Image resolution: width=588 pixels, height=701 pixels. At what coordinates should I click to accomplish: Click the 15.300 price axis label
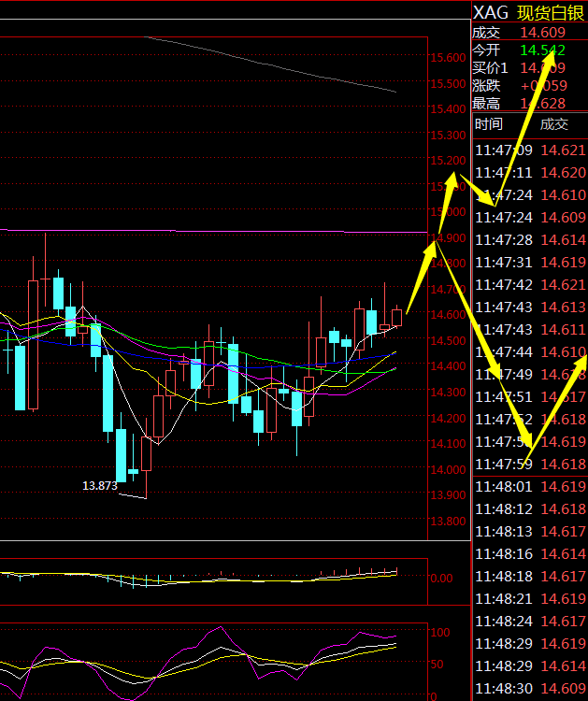click(448, 135)
